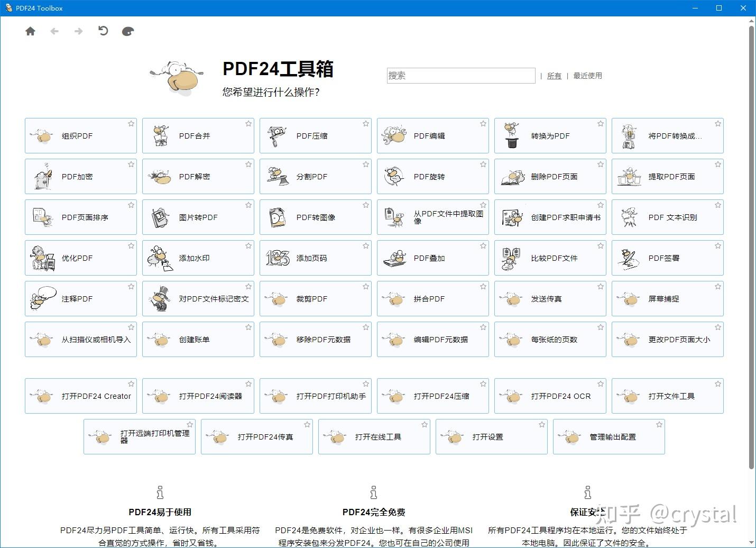Open 打开设置 to access settings
This screenshot has width=756, height=548.
pyautogui.click(x=491, y=436)
